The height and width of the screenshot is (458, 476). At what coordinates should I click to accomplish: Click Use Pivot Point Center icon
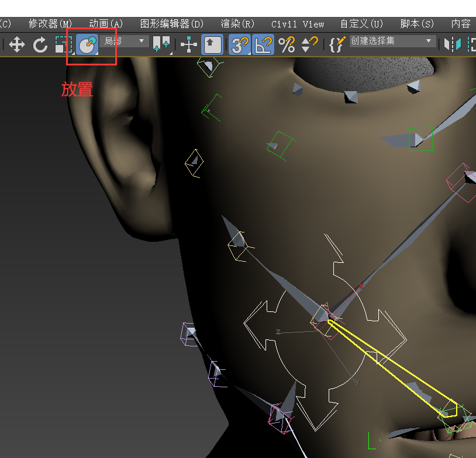(162, 44)
